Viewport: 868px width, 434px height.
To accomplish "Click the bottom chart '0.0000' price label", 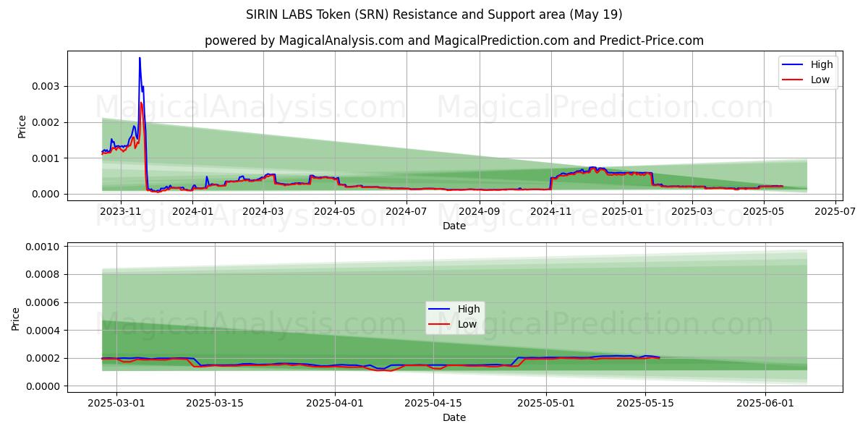I will tap(44, 386).
